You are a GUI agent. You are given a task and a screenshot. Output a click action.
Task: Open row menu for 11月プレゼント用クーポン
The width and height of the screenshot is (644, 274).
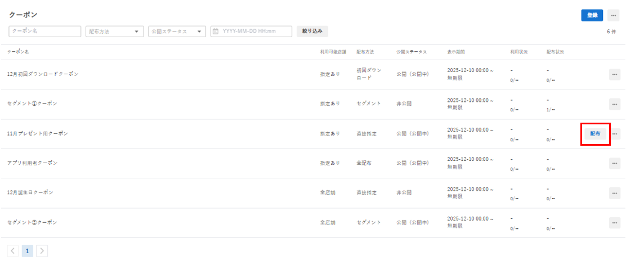pyautogui.click(x=614, y=134)
